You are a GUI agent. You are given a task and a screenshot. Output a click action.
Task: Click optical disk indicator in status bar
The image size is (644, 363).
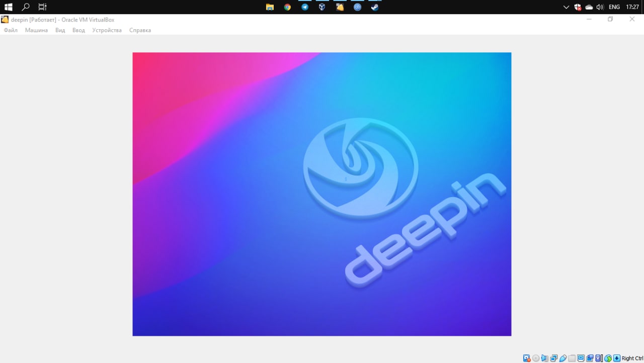click(x=536, y=358)
